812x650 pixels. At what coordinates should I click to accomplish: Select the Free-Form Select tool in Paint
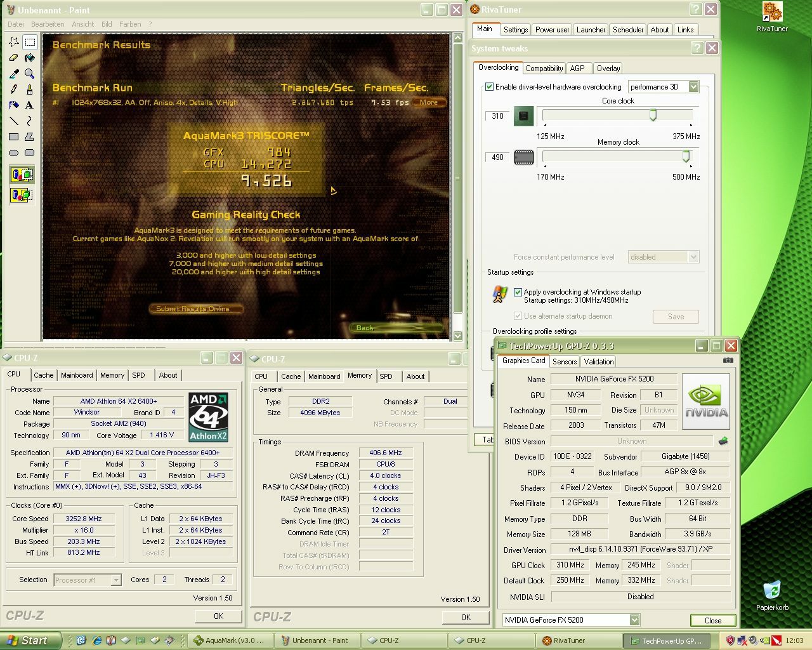pyautogui.click(x=14, y=43)
